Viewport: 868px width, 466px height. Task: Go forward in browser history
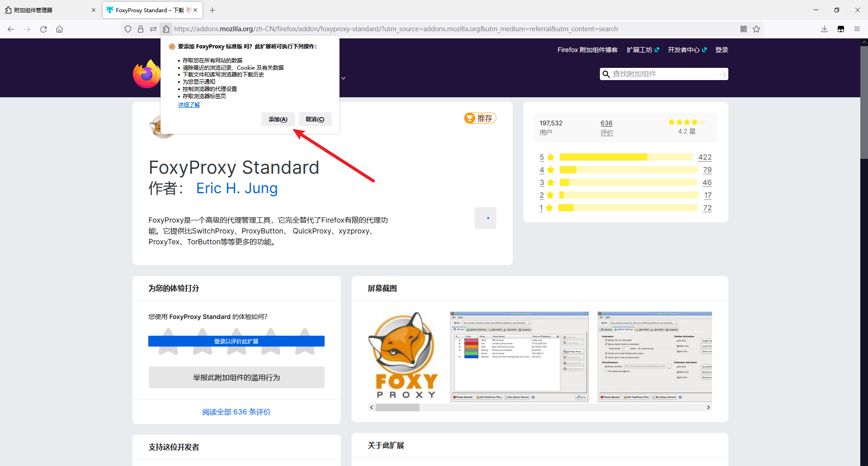27,29
